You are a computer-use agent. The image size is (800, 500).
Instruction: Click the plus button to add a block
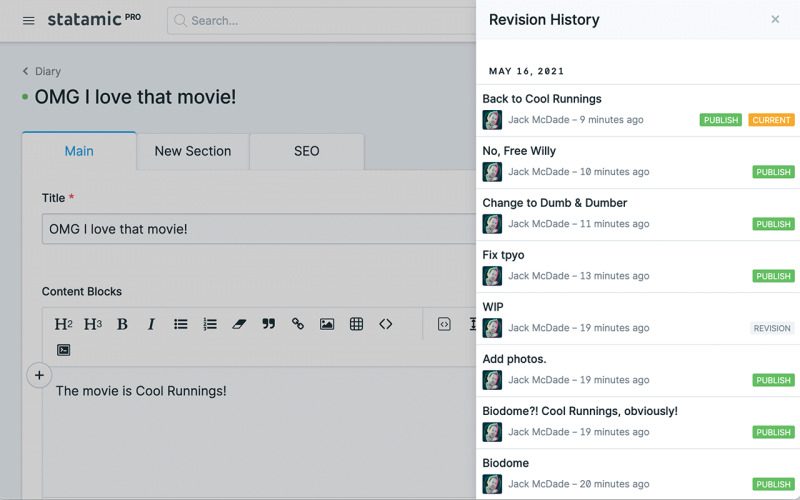coord(39,376)
